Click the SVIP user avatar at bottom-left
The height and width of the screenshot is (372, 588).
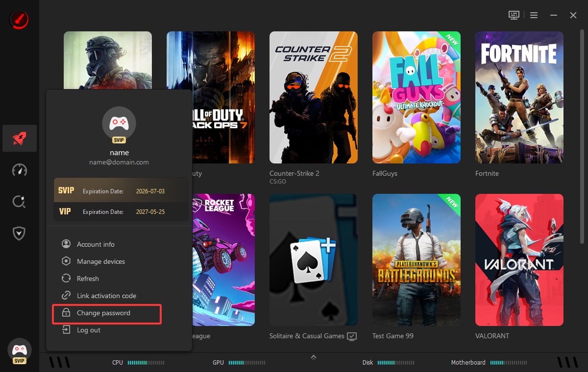[19, 351]
